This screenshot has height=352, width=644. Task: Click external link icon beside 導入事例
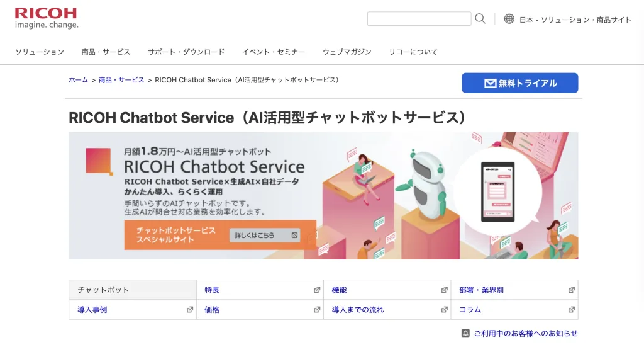click(190, 310)
